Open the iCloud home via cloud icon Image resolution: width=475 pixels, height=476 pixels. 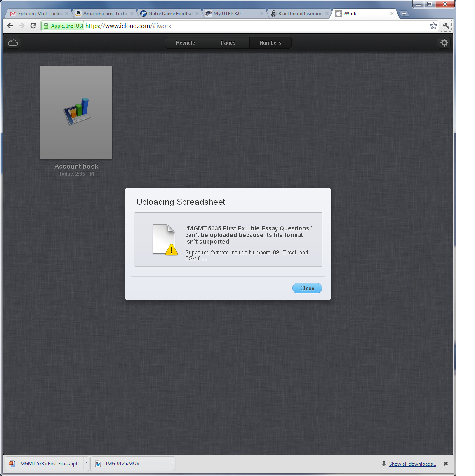point(13,42)
